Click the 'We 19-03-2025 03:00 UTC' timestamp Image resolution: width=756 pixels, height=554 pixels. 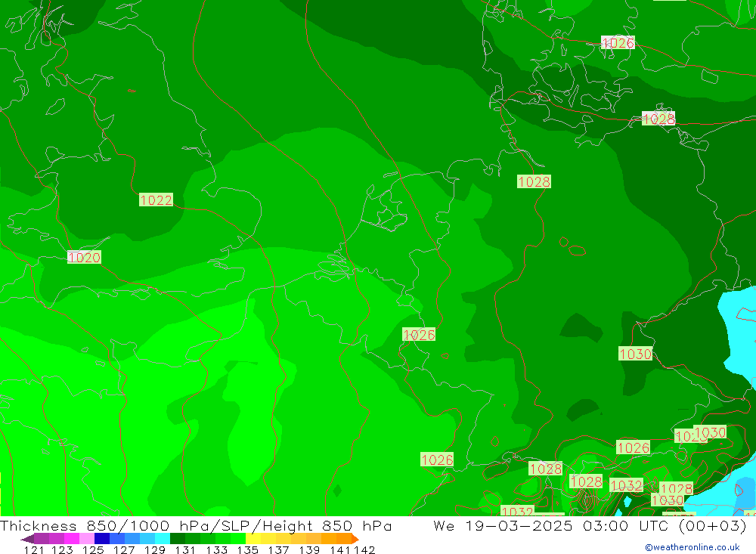[x=550, y=525]
